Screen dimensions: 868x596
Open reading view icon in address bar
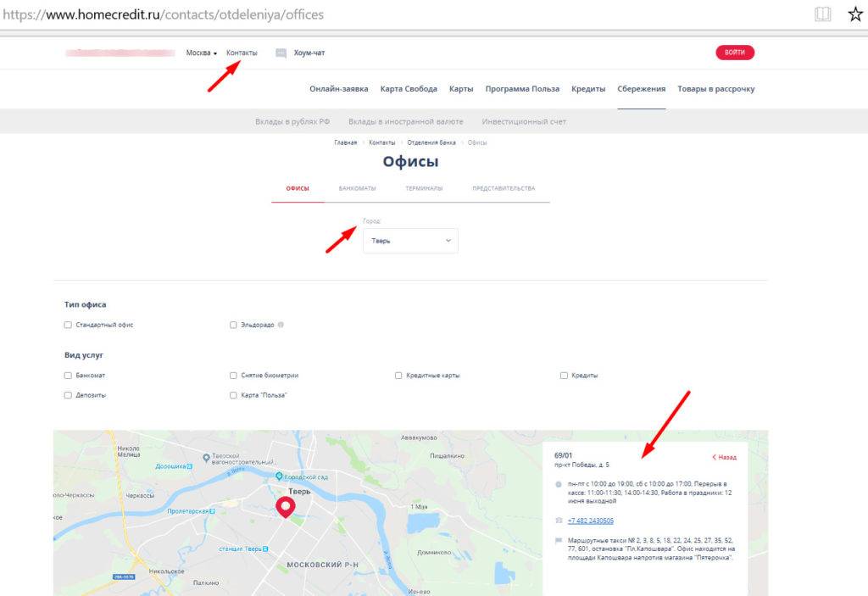pyautogui.click(x=822, y=14)
